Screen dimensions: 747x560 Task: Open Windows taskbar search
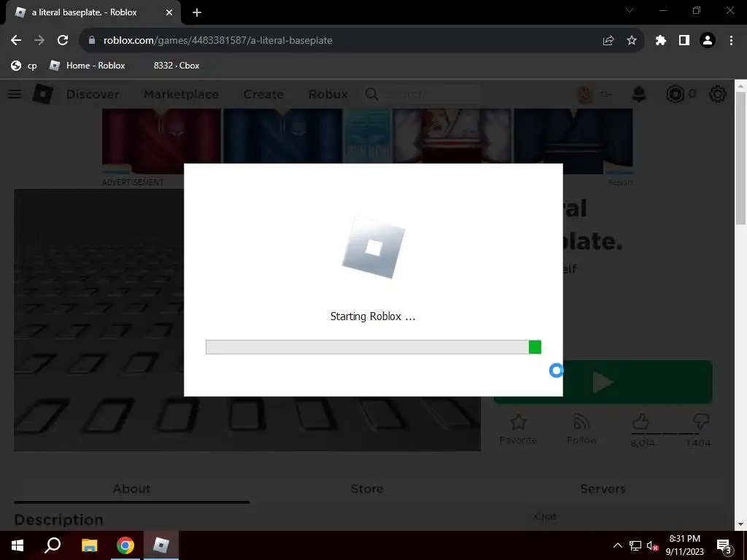coord(53,545)
